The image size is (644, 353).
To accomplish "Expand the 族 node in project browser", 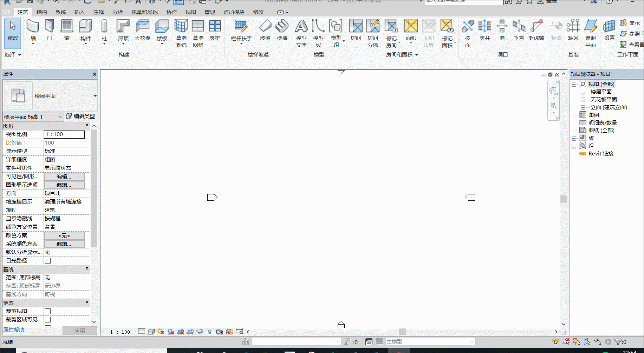I will click(x=574, y=138).
